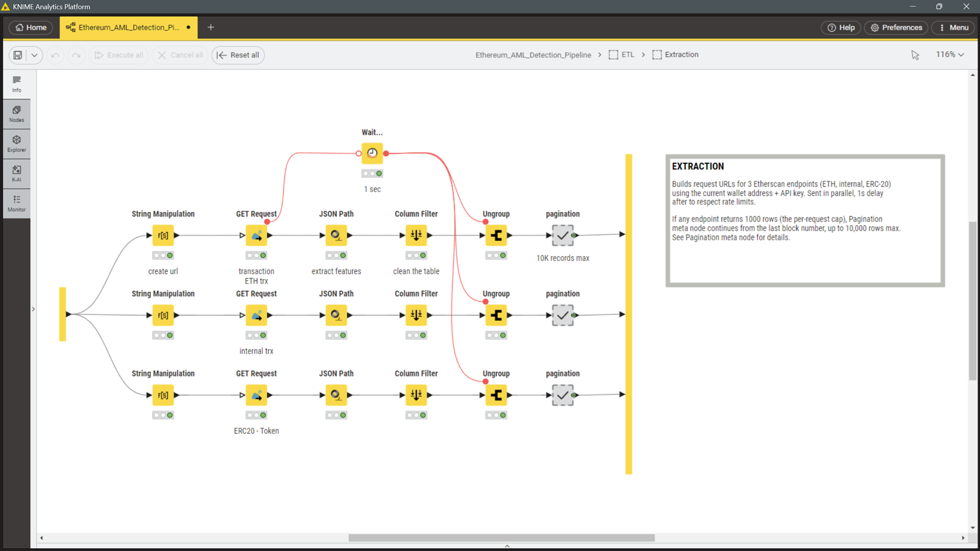Image resolution: width=980 pixels, height=551 pixels.
Task: Switch to the Home tab
Action: [x=30, y=28]
